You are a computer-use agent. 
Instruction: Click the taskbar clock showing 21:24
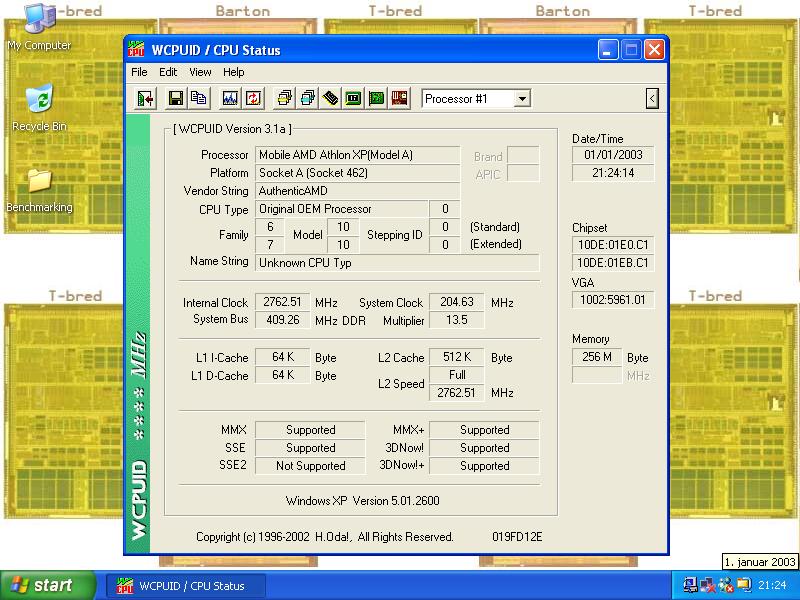click(x=772, y=585)
